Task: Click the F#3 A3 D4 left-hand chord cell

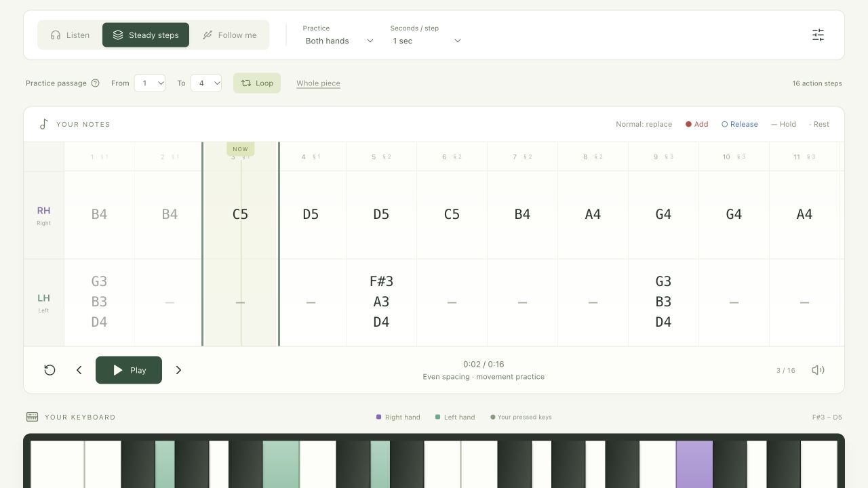Action: 381,302
